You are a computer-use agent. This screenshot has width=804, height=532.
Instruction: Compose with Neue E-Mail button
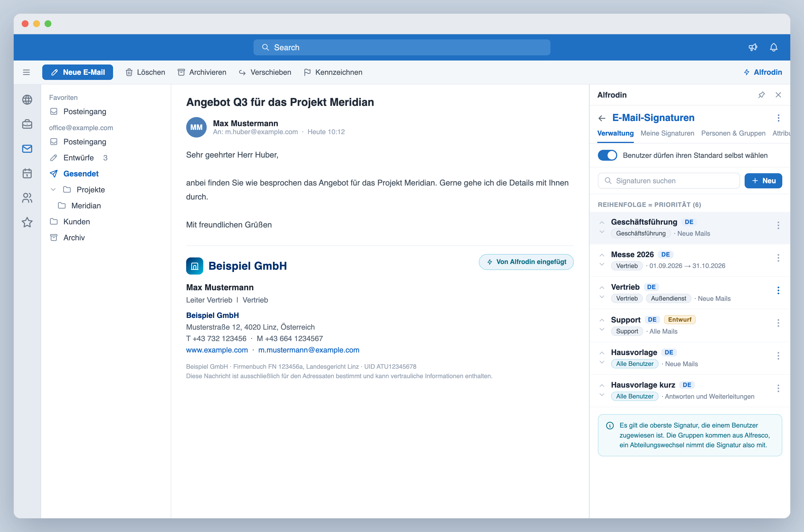pos(77,72)
